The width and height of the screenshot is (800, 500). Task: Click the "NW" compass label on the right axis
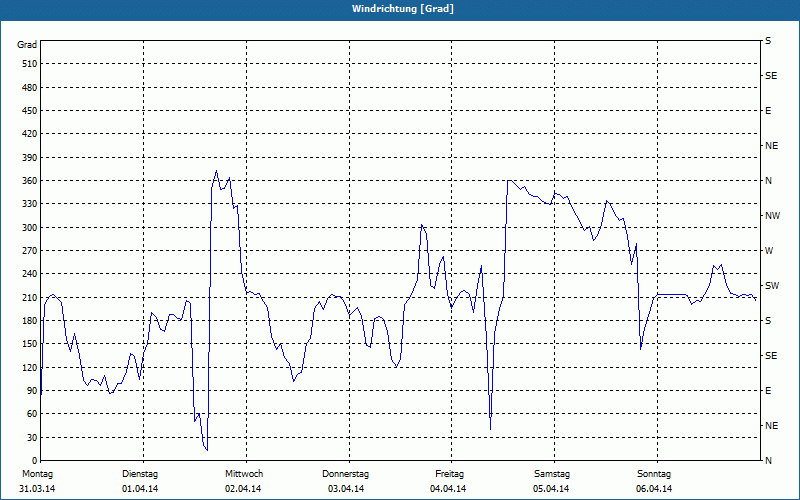pos(772,216)
